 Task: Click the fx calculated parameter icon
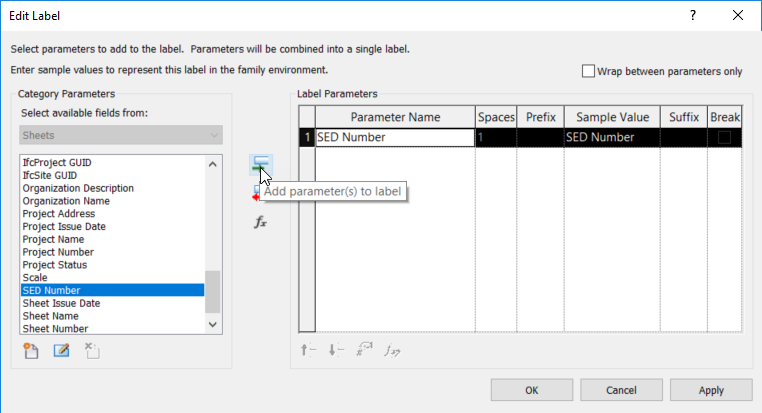click(260, 222)
